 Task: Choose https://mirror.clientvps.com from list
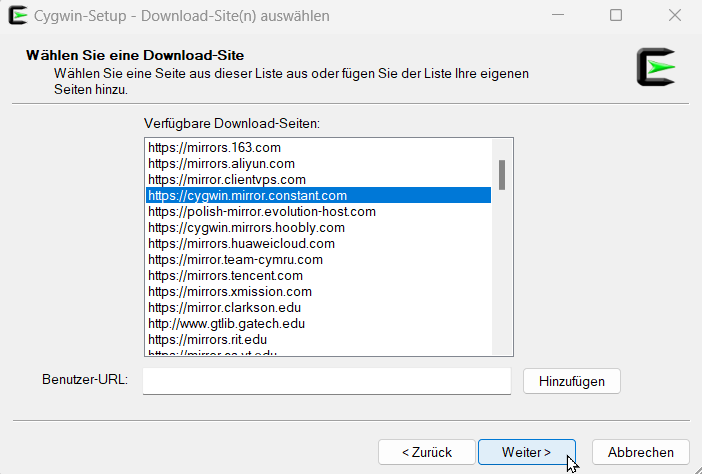227,179
